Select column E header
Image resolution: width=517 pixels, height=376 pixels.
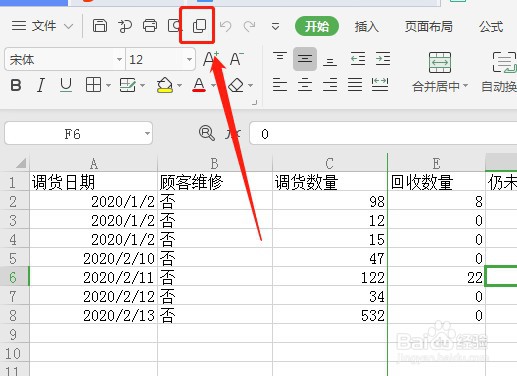pyautogui.click(x=436, y=163)
